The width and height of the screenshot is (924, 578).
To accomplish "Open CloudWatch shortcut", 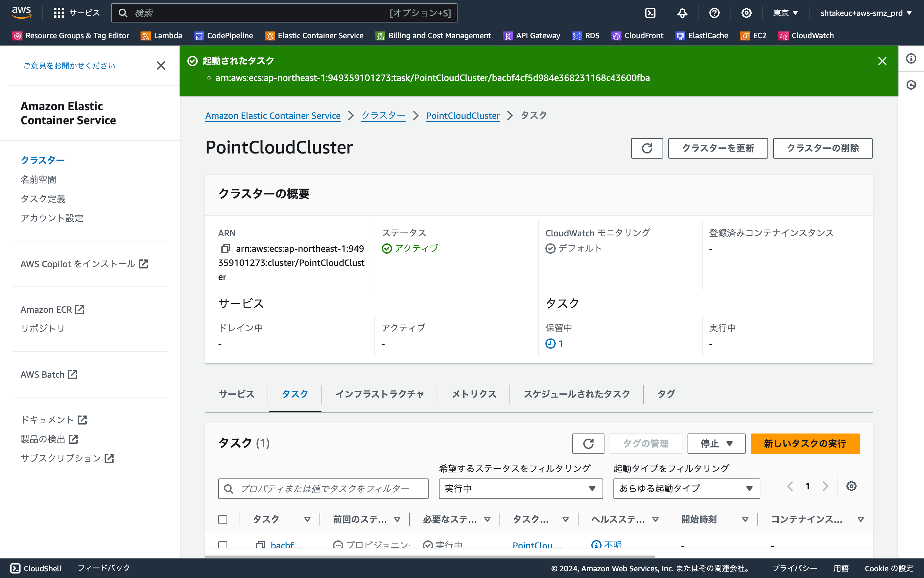I will click(x=806, y=36).
